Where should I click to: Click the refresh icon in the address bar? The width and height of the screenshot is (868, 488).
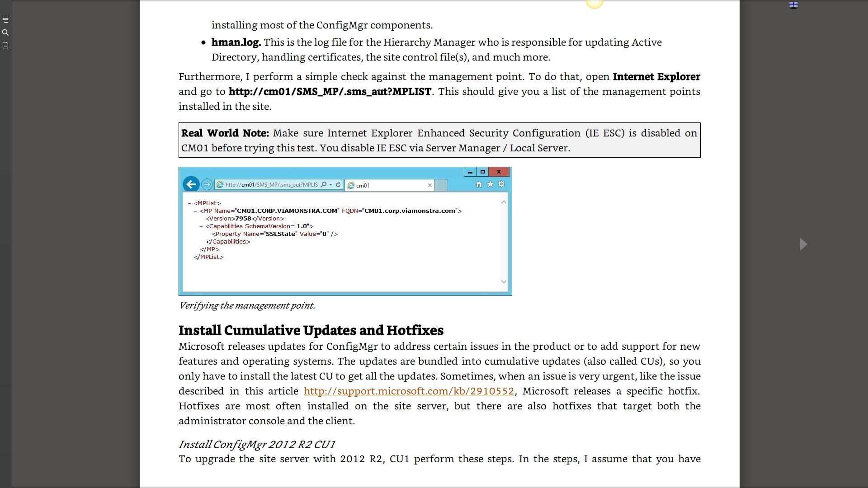[338, 185]
